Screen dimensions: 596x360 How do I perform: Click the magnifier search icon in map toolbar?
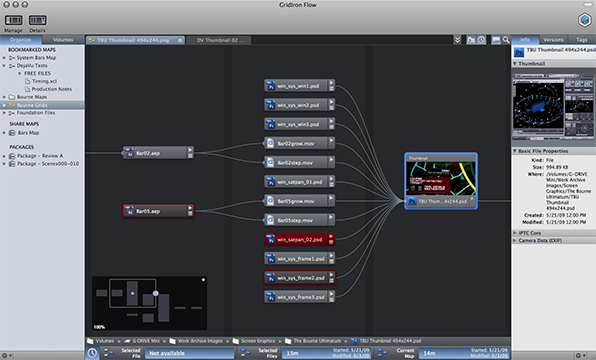[x=506, y=40]
